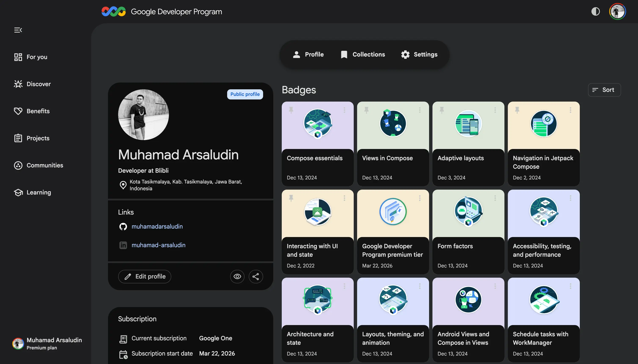Click Layouts, theming, and animation badge icon
The height and width of the screenshot is (364, 638).
393,300
